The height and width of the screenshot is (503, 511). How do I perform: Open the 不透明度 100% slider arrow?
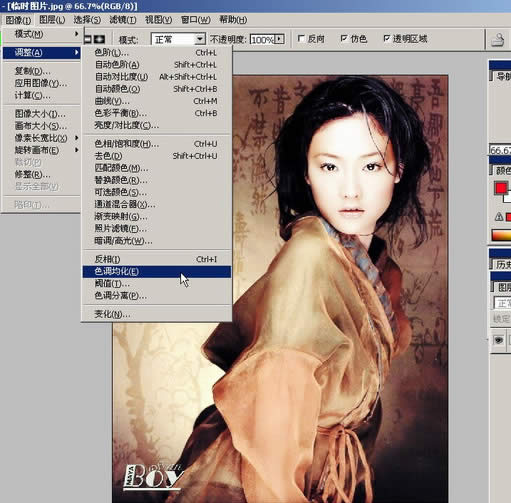279,40
